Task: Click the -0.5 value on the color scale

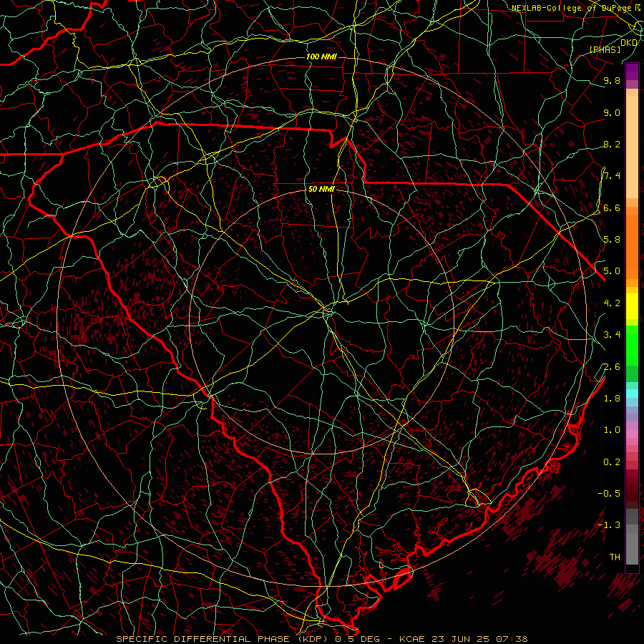Action: (609, 494)
